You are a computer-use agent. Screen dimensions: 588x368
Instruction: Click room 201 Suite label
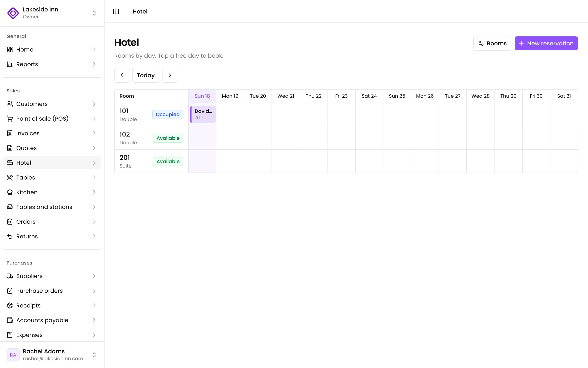[126, 166]
